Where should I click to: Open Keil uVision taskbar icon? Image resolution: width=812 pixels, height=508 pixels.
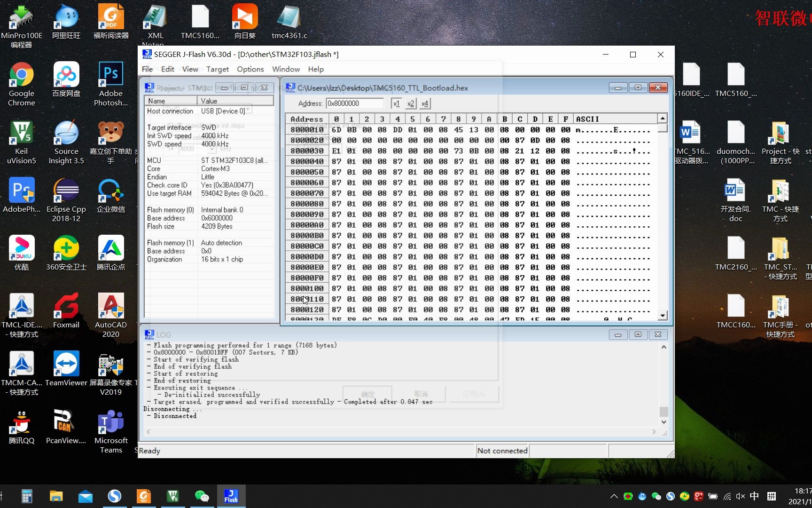click(172, 496)
